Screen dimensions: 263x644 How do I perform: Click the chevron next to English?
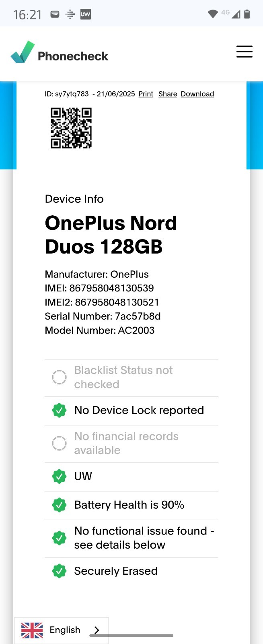click(97, 630)
